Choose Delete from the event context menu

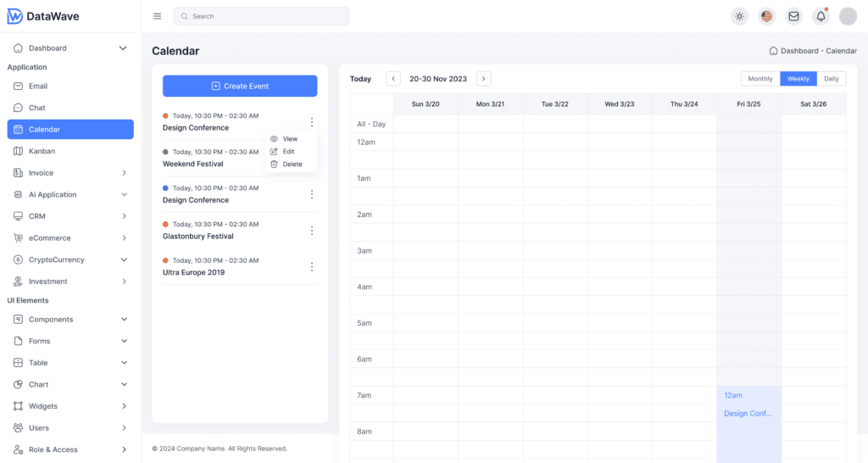click(x=292, y=165)
